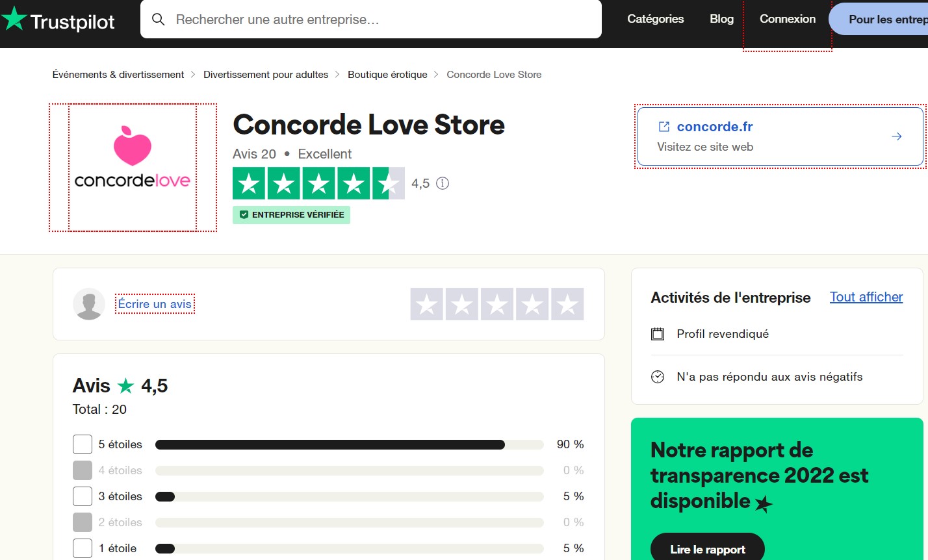The height and width of the screenshot is (560, 928).
Task: Visit the concorde.fr website link
Action: coord(780,136)
